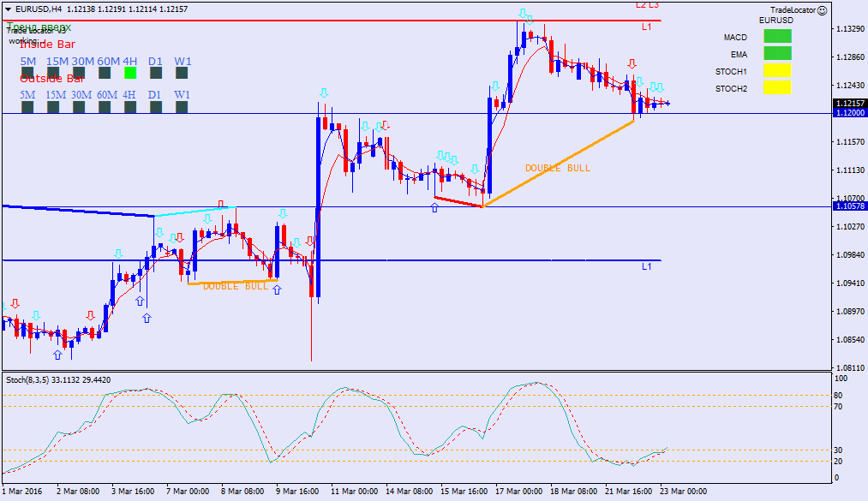Image resolution: width=868 pixels, height=501 pixels.
Task: Click the 1.13290 price axis label
Action: (850, 29)
